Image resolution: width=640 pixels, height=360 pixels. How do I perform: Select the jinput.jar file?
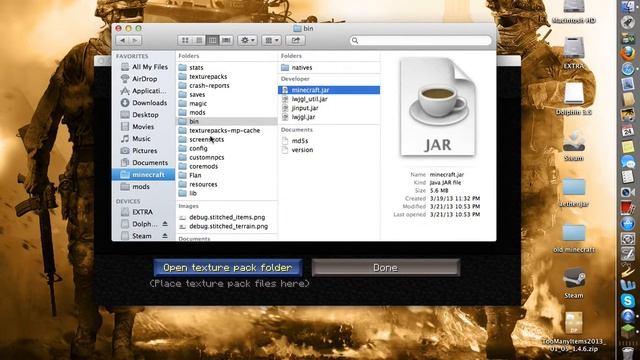pos(300,108)
